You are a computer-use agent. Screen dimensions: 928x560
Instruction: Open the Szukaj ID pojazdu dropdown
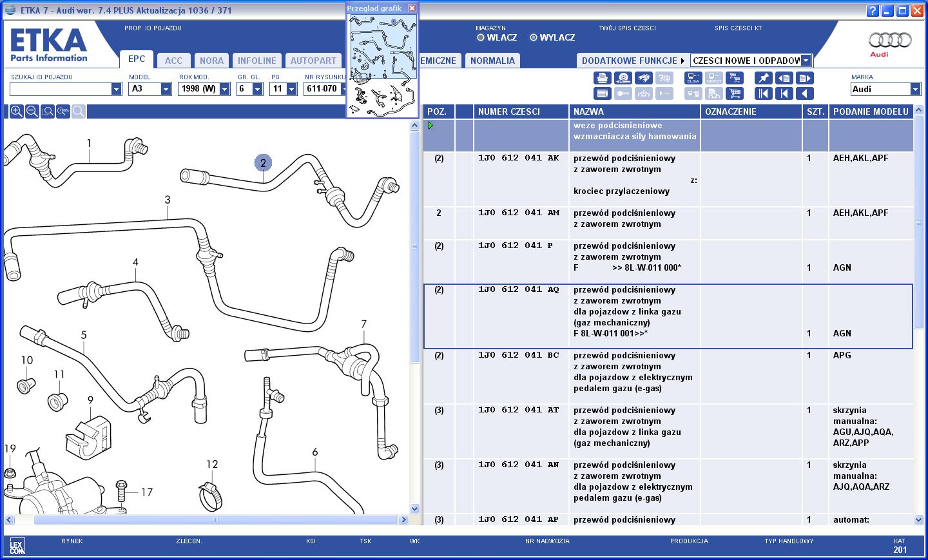[116, 89]
